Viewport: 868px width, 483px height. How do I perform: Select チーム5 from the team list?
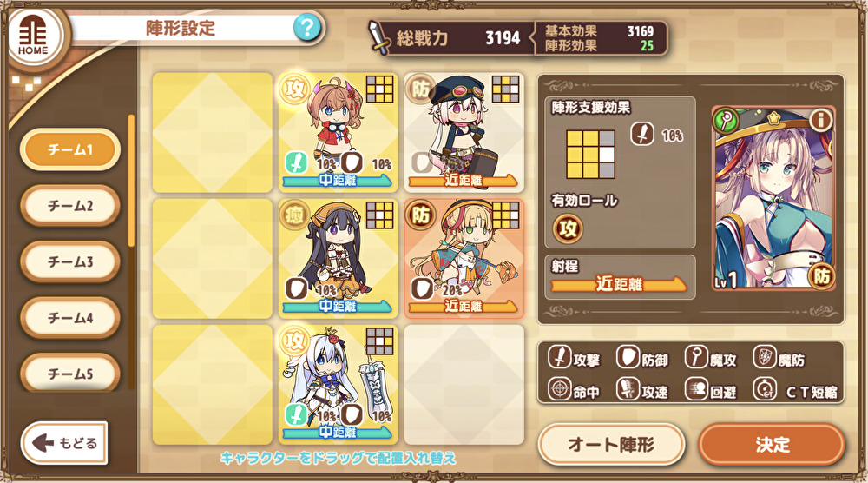[69, 373]
